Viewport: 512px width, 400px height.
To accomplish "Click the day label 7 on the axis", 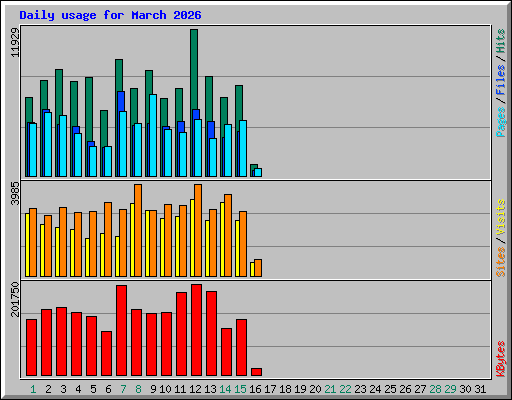I will click(123, 389).
